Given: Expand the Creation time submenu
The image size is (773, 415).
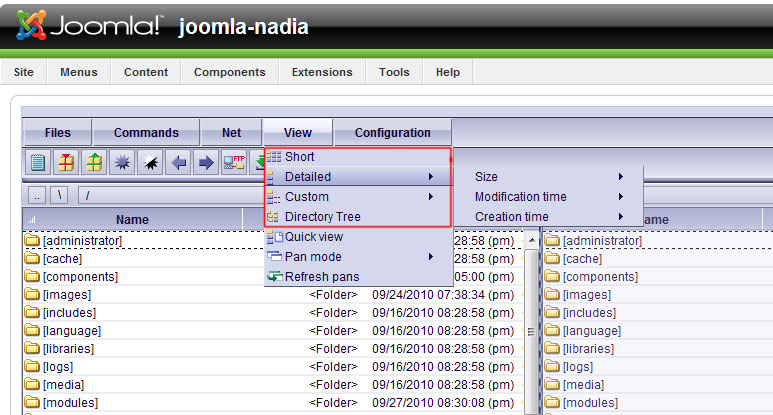Looking at the screenshot, I should (548, 216).
